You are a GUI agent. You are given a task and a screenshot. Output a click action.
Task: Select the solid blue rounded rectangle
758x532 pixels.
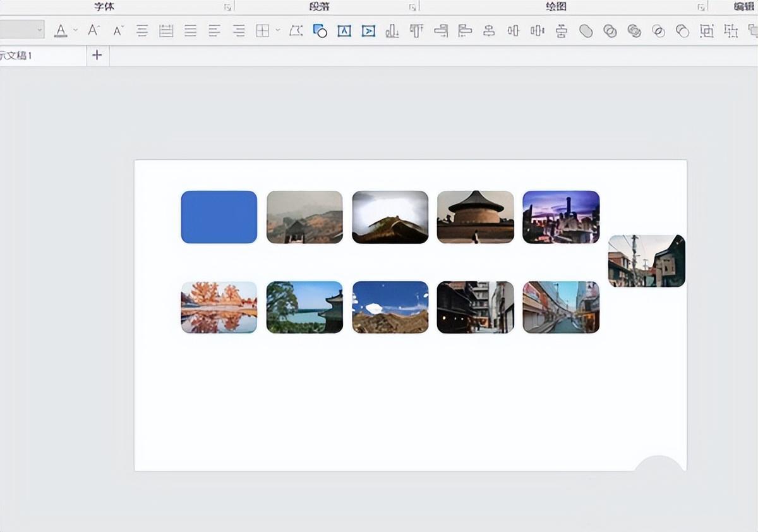point(219,217)
